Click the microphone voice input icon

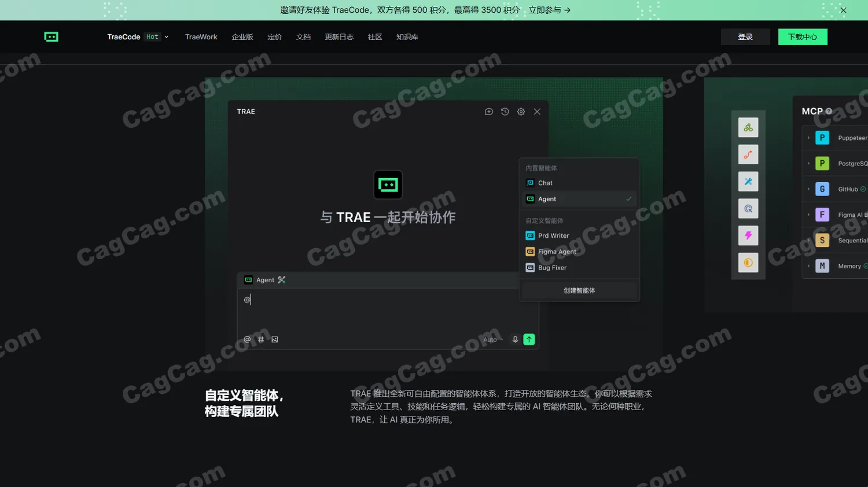tap(515, 340)
